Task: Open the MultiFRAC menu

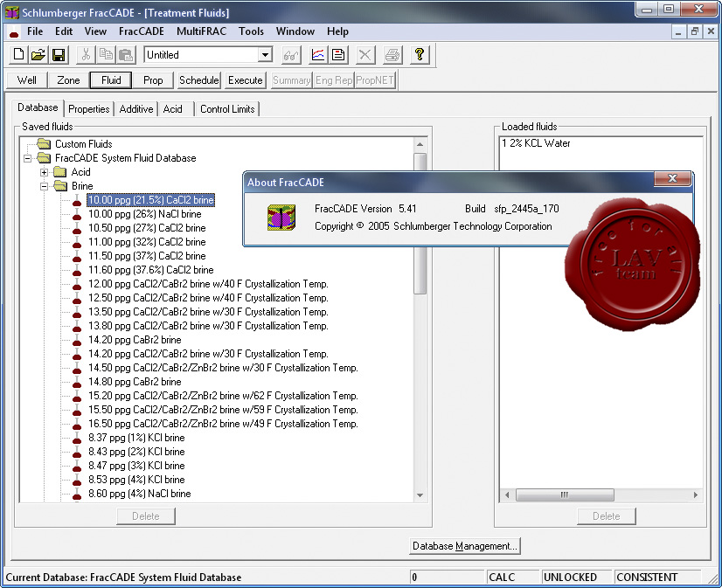Action: pyautogui.click(x=202, y=31)
